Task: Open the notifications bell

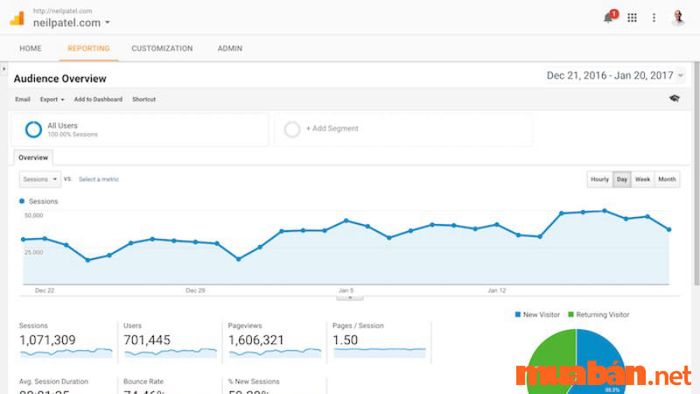Action: [608, 17]
